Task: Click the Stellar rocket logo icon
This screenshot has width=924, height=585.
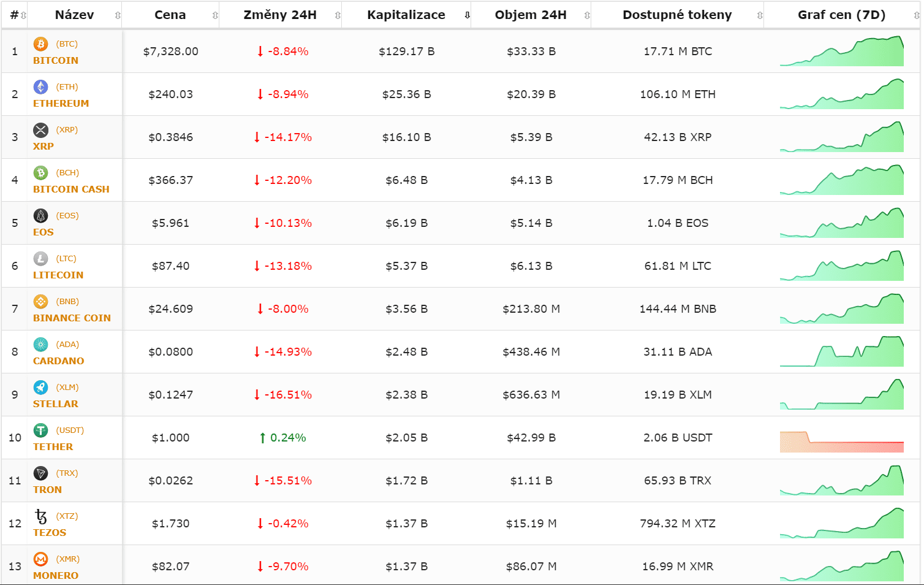Action: click(40, 388)
